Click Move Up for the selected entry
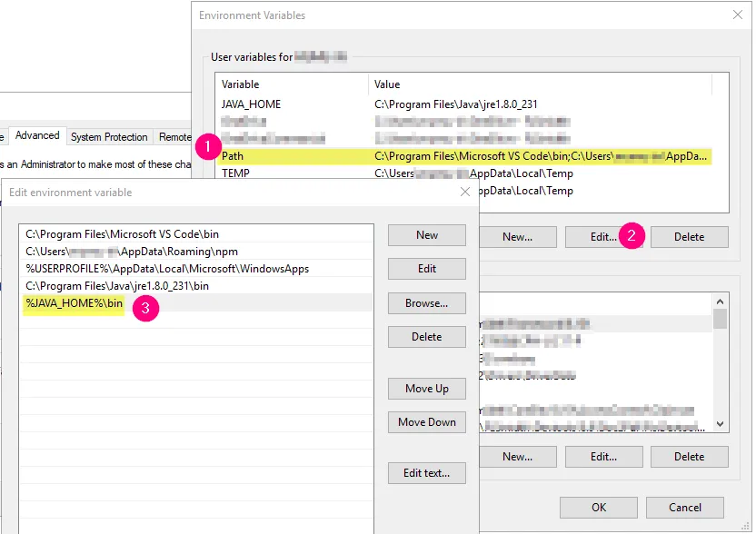 click(427, 389)
